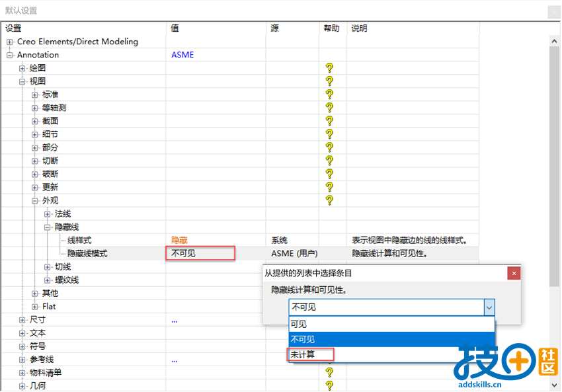
Task: Open help icon for 切断 row
Action: [329, 161]
